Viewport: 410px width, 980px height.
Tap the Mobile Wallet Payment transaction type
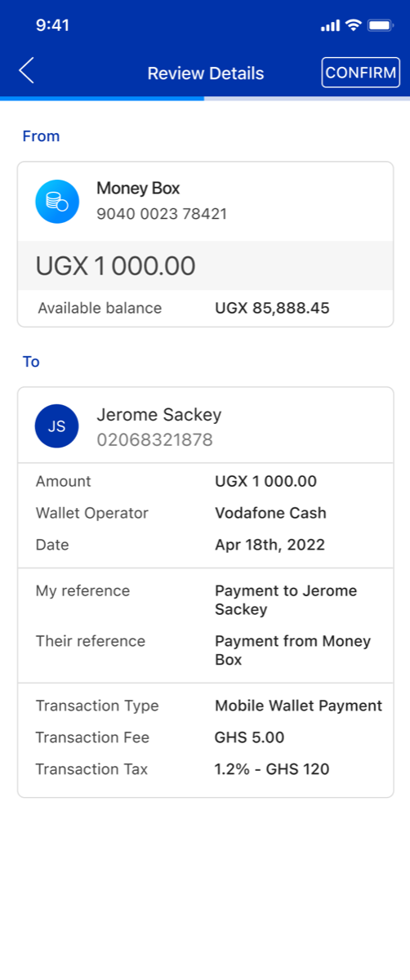click(x=298, y=706)
